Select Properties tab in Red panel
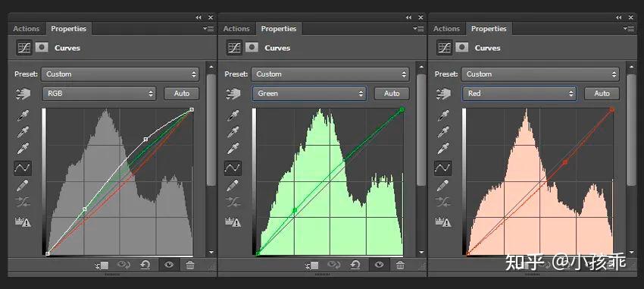The image size is (644, 289). tap(489, 29)
